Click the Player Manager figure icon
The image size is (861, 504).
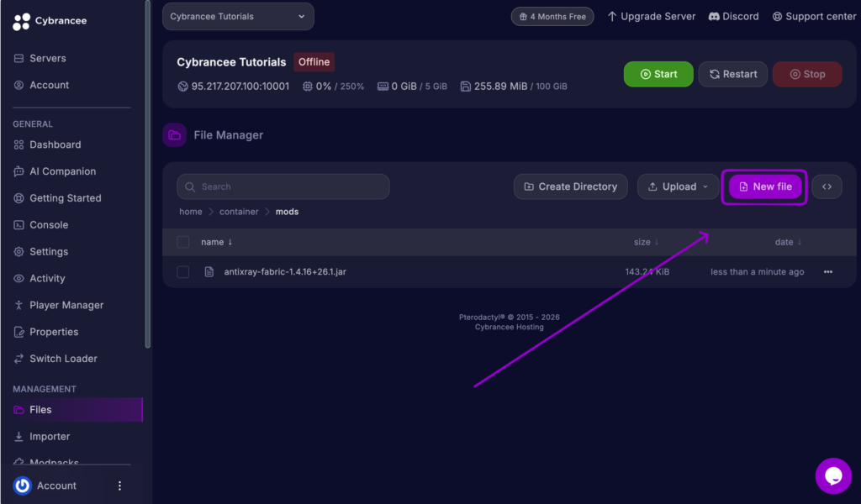[x=18, y=306]
